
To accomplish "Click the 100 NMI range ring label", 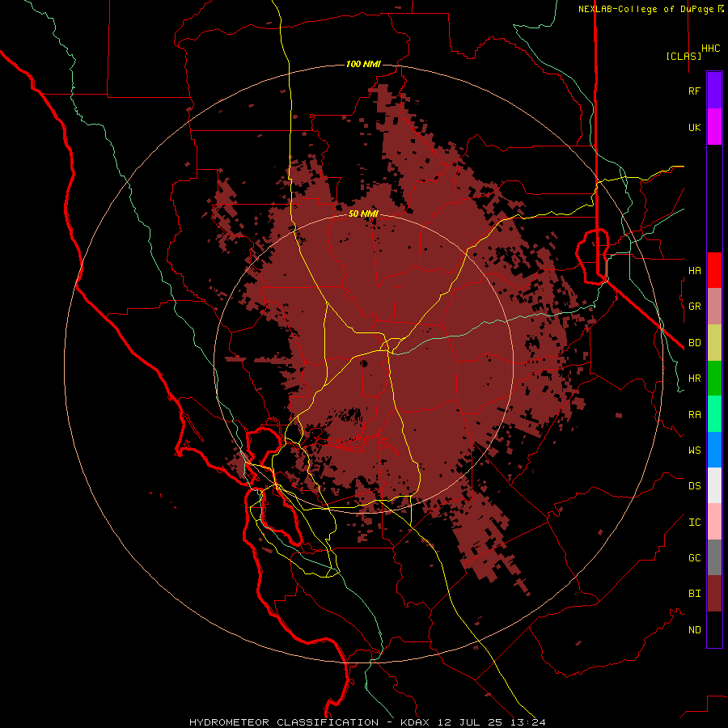I will pos(363,64).
